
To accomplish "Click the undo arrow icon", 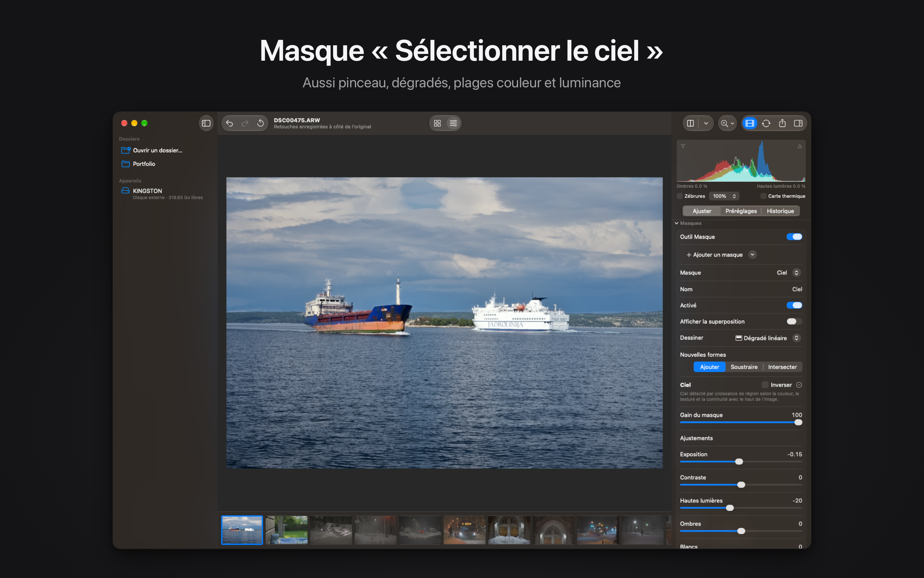I will point(229,123).
